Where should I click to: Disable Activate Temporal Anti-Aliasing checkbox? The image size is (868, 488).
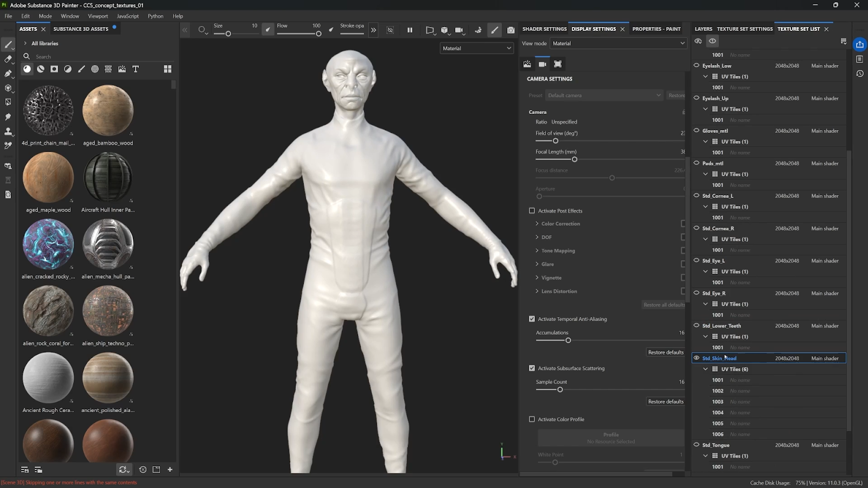[532, 319]
